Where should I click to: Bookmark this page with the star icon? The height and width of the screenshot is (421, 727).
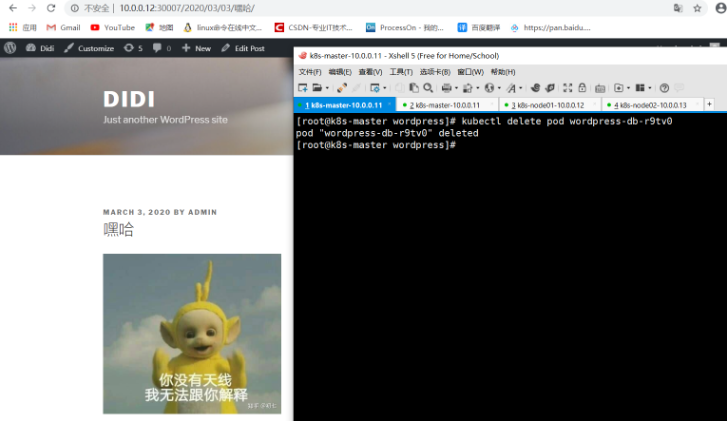coord(697,8)
